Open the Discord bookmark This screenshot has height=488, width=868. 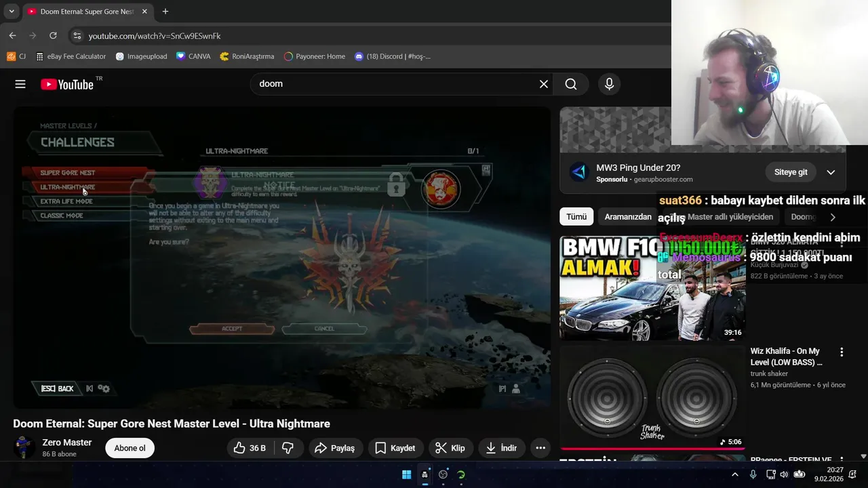pos(393,56)
